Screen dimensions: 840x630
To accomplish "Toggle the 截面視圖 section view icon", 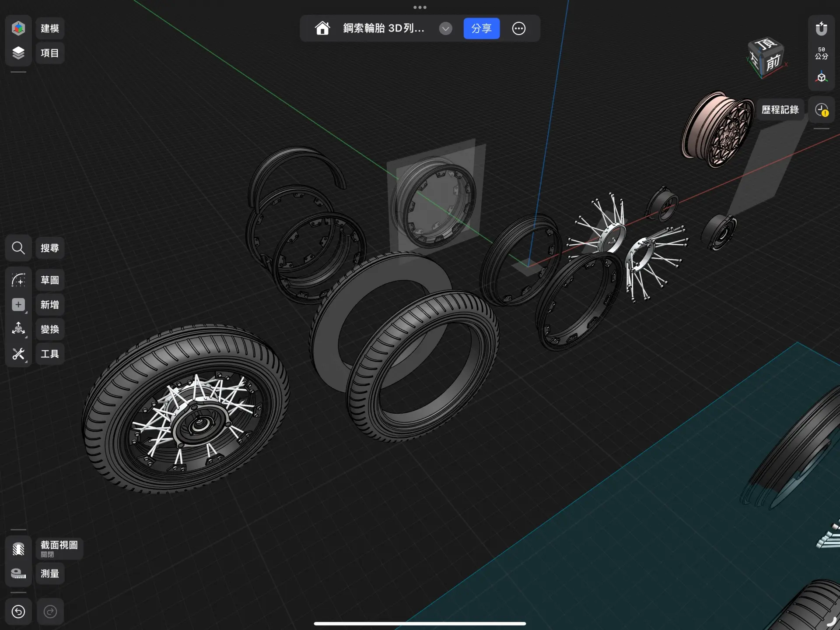I will tap(18, 549).
